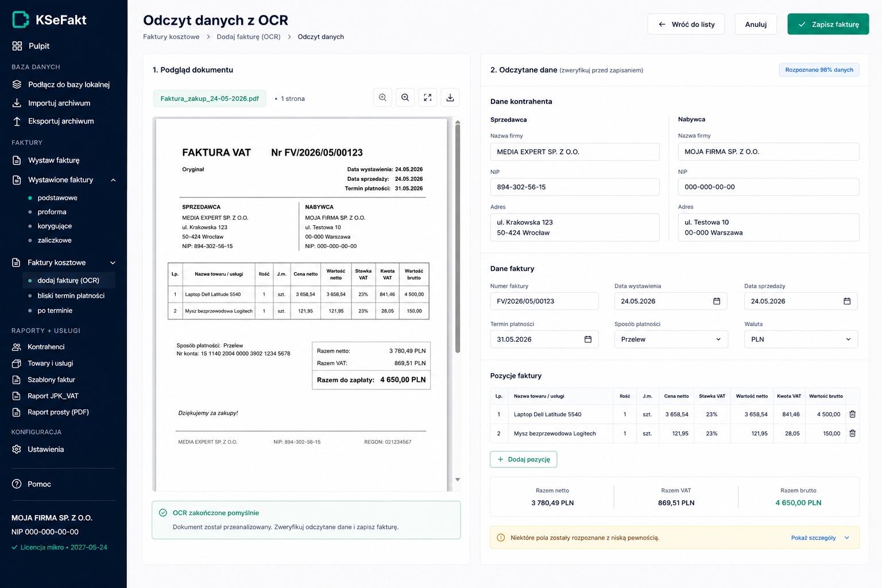Open dodaj fakturę (OCR) subitem
Image resolution: width=882 pixels, height=588 pixels.
(x=69, y=280)
